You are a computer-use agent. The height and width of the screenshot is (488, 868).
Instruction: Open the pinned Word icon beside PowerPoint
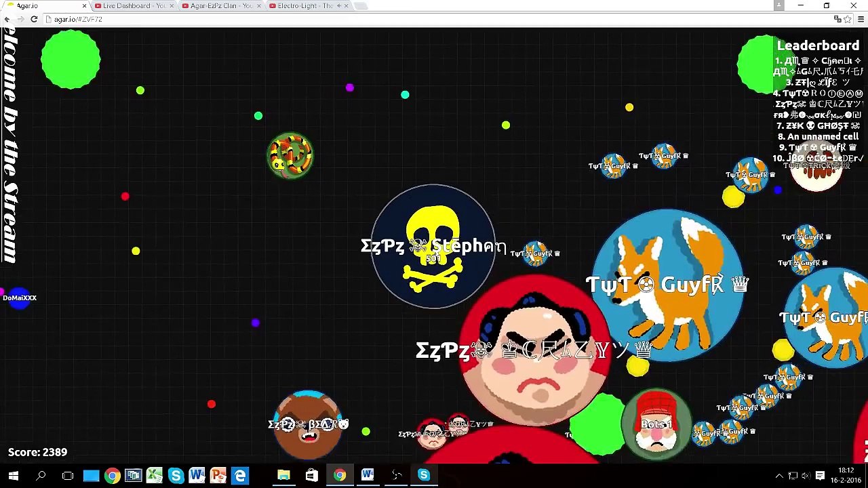pyautogui.click(x=197, y=476)
